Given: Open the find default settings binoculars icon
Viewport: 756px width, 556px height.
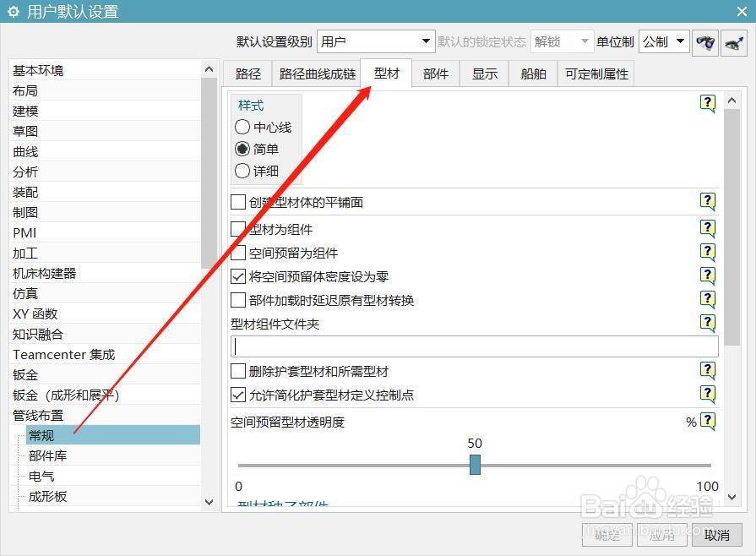Looking at the screenshot, I should click(x=704, y=41).
